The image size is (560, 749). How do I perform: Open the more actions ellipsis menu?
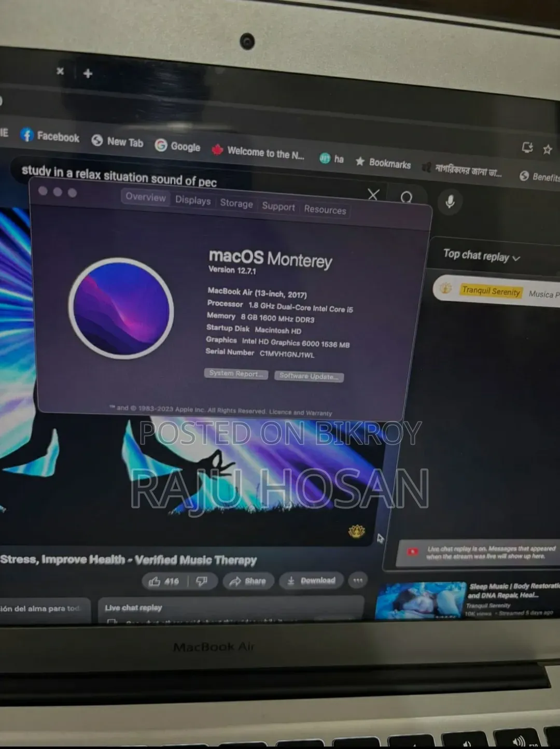(x=358, y=581)
